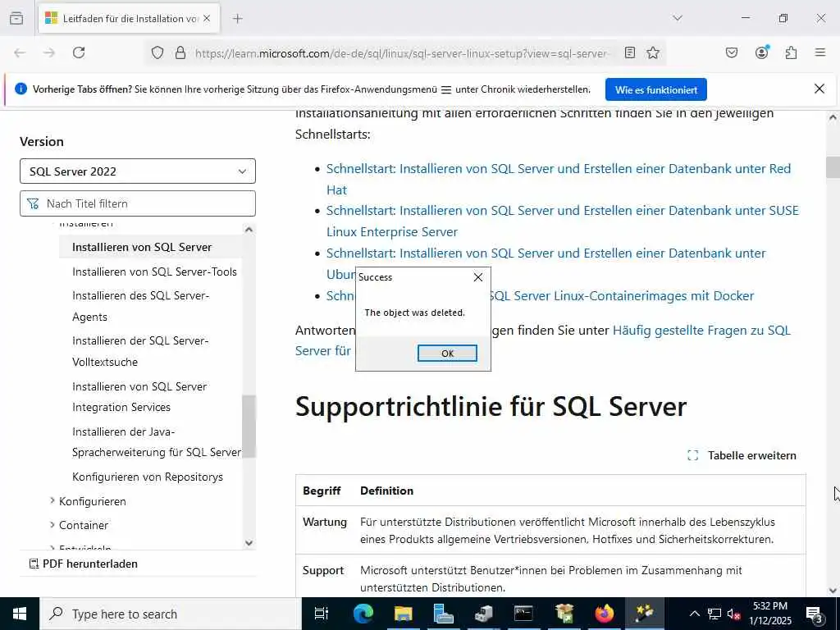
Task: Click Tabelle erweitern
Action: (x=742, y=455)
